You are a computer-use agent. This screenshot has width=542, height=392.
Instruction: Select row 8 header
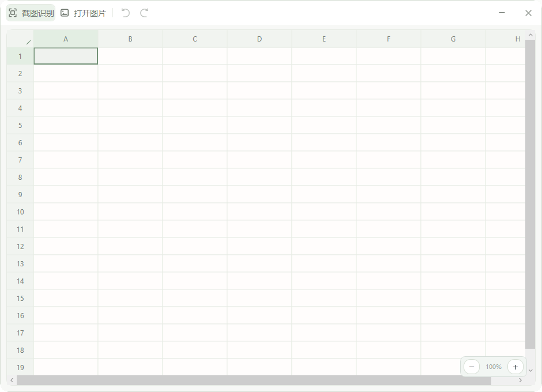pyautogui.click(x=20, y=177)
